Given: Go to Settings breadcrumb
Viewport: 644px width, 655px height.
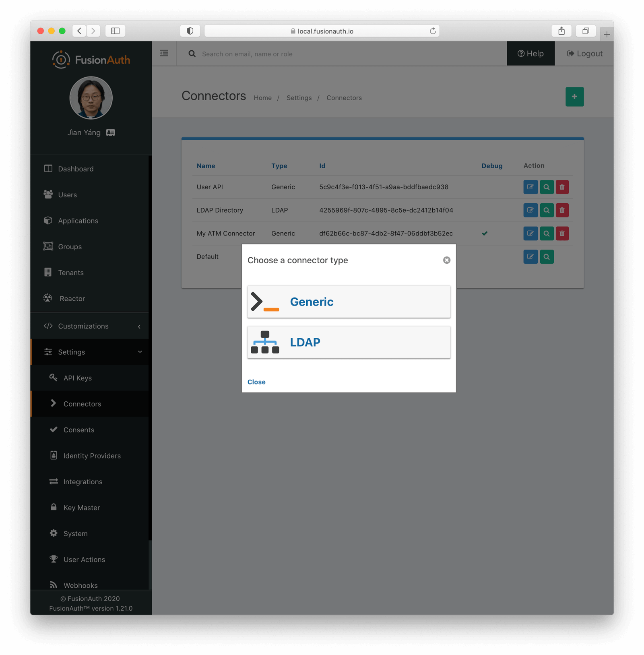Looking at the screenshot, I should (x=299, y=98).
